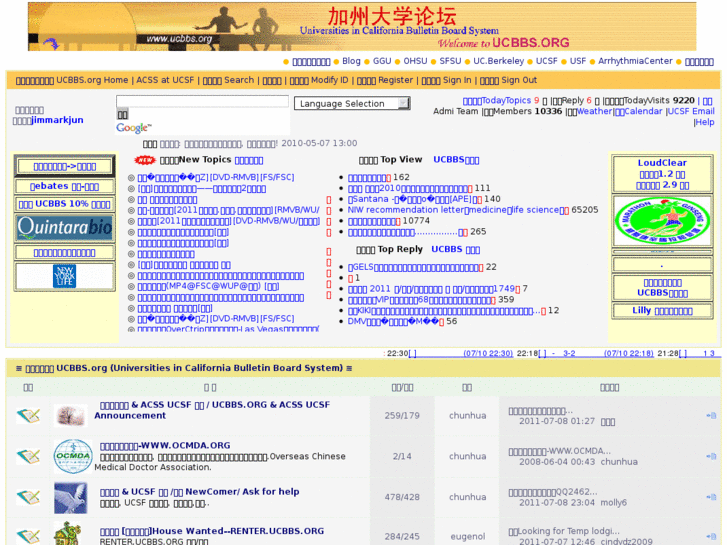Open the OverCtrip Las Vegas topic link

[x=228, y=329]
